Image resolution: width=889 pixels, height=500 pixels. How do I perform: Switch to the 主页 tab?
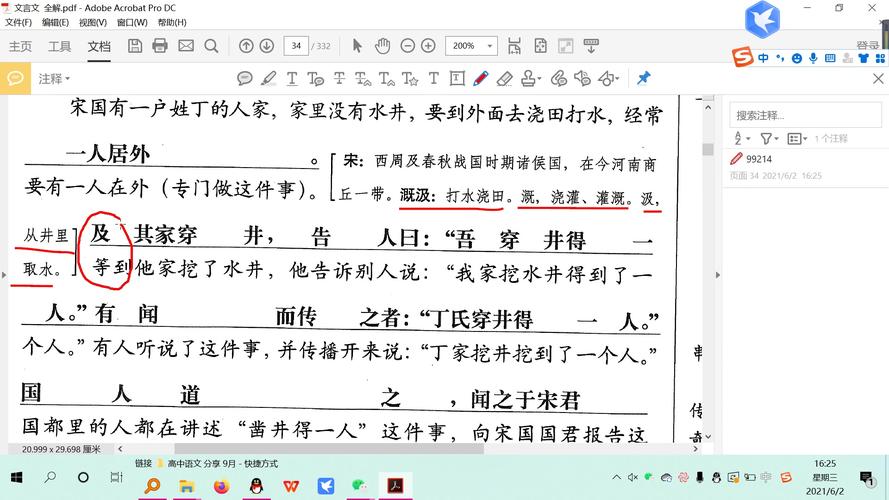[x=20, y=46]
